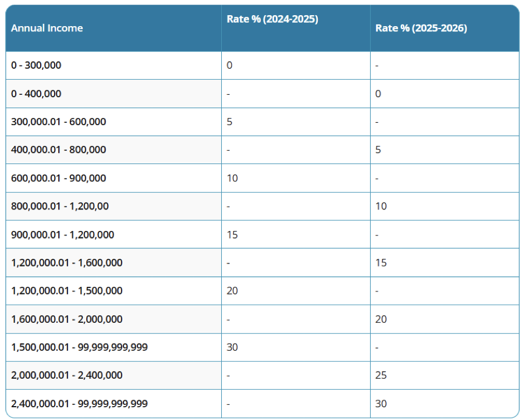Click the Annual Income column header
The height and width of the screenshot is (420, 525).
coord(47,28)
